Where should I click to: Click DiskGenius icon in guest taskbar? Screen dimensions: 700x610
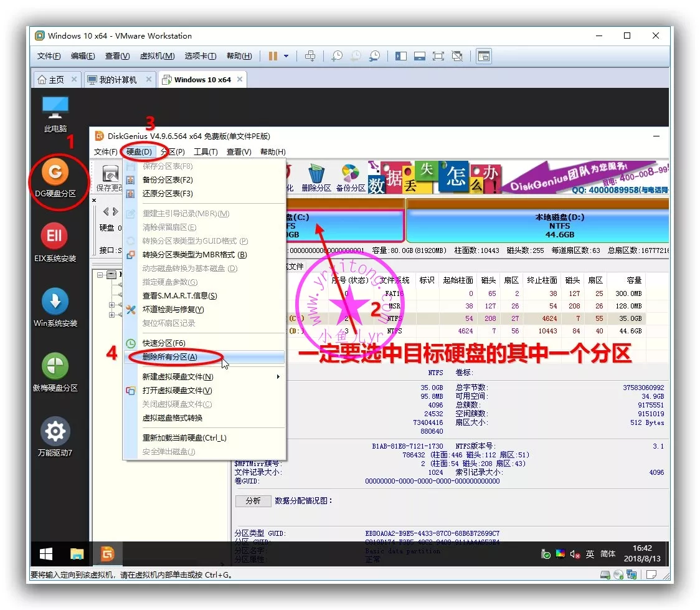point(108,554)
